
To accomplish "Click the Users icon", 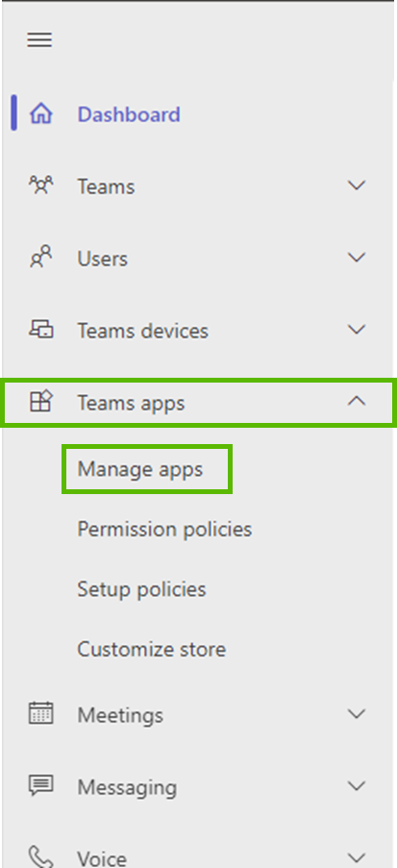I will tap(41, 258).
